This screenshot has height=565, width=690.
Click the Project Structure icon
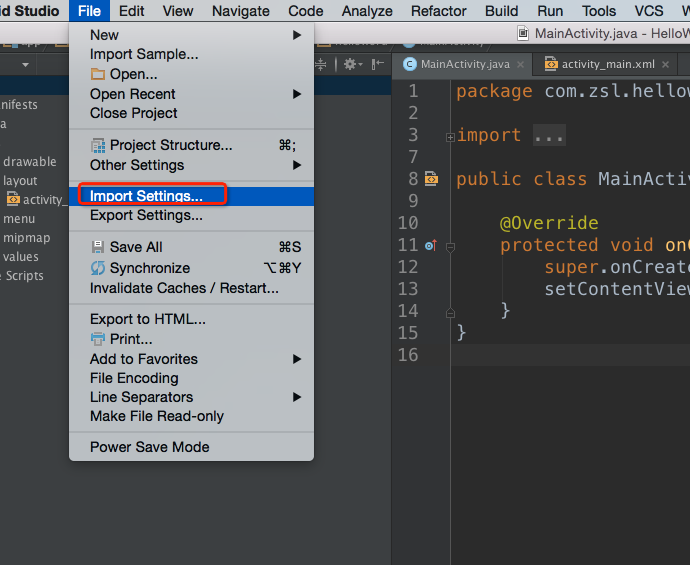(x=98, y=145)
